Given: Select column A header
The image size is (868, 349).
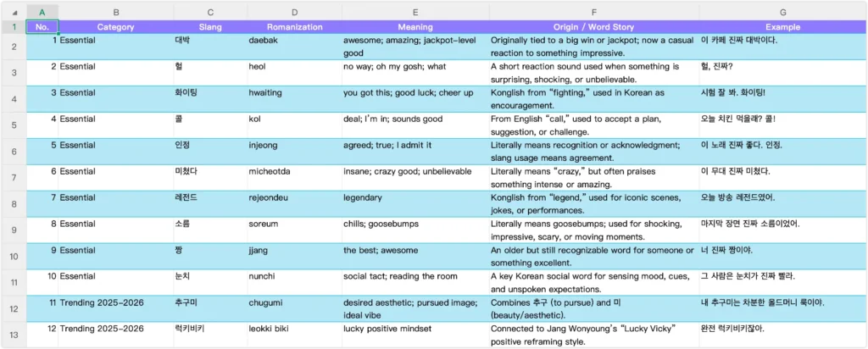Looking at the screenshot, I should (42, 12).
